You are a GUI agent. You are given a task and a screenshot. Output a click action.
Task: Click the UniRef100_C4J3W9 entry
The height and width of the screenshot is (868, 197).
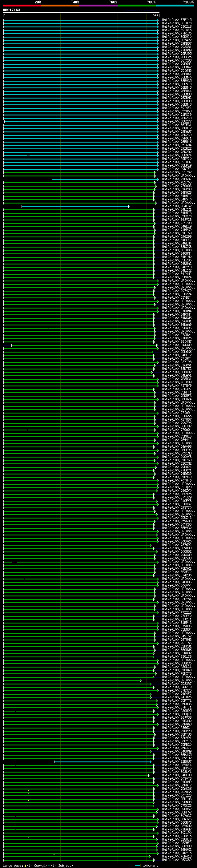point(177,345)
